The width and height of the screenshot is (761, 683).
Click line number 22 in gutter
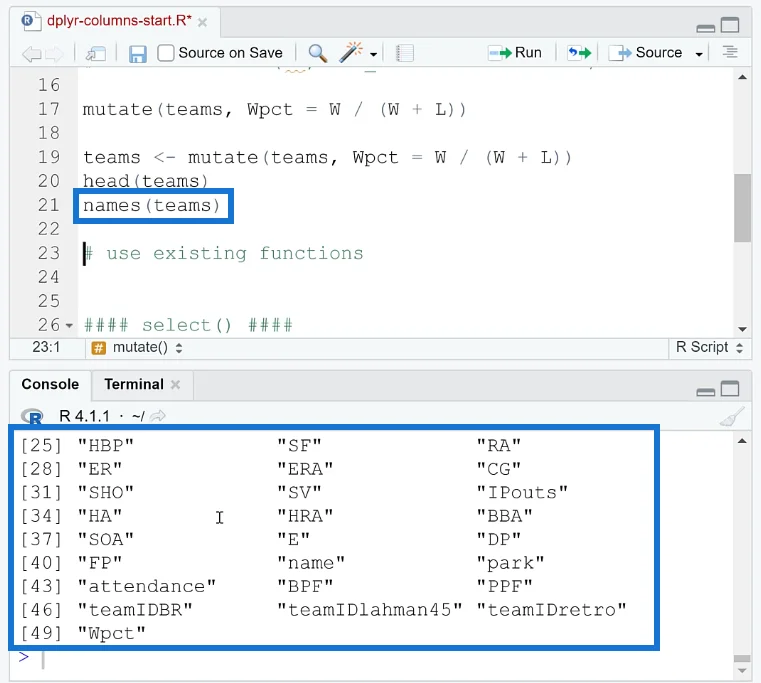[49, 229]
